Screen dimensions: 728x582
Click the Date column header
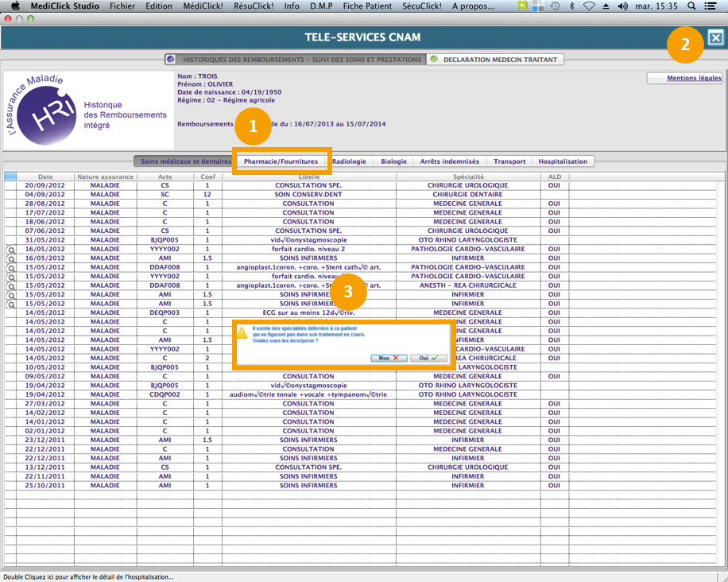click(x=45, y=177)
